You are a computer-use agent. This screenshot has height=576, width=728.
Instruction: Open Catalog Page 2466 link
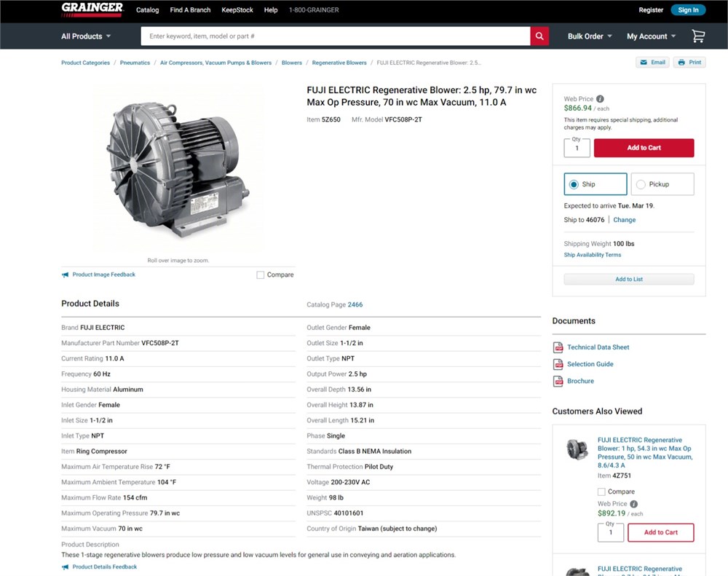355,304
